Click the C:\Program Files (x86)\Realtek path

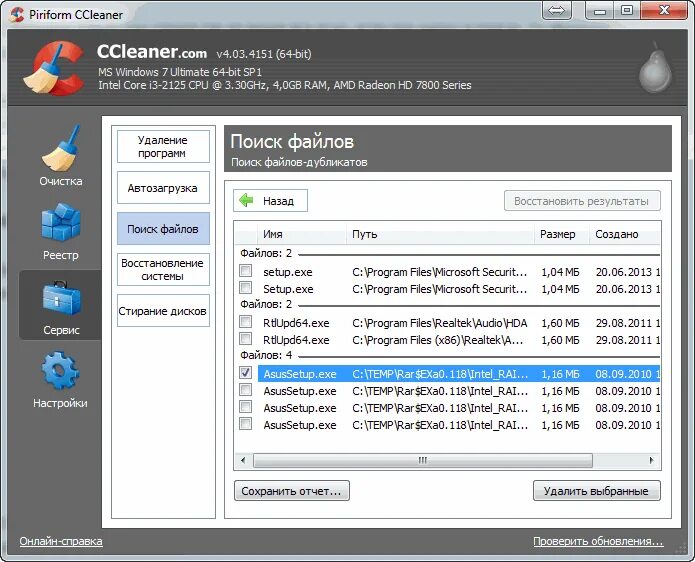click(437, 340)
